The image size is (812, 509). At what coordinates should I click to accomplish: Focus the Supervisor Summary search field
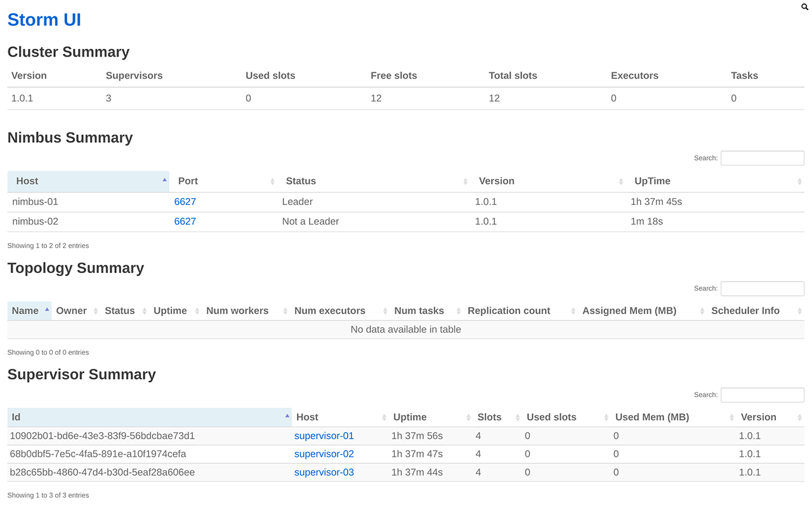[762, 395]
